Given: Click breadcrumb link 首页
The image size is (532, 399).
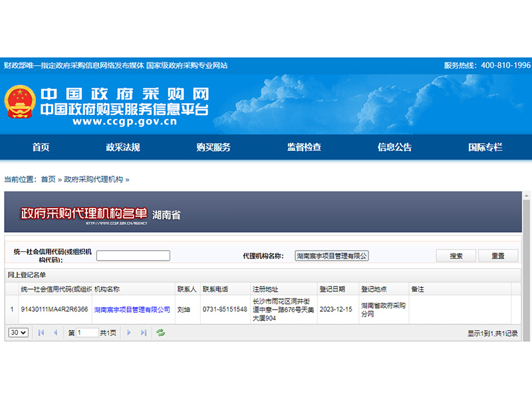Looking at the screenshot, I should tap(48, 179).
